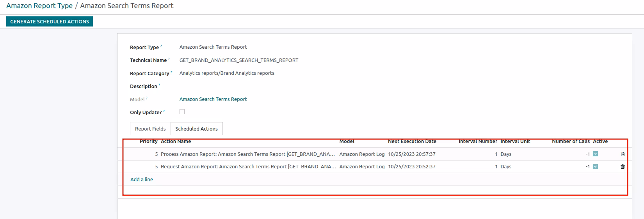The image size is (644, 219).
Task: Click the Model label help tooltip mark
Action: (147, 98)
